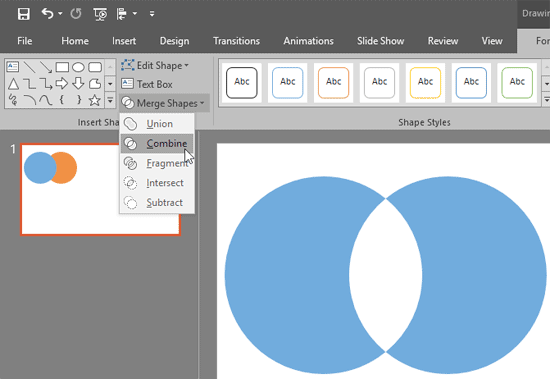The height and width of the screenshot is (379, 550).
Task: Switch to the Insert ribbon tab
Action: [x=124, y=41]
